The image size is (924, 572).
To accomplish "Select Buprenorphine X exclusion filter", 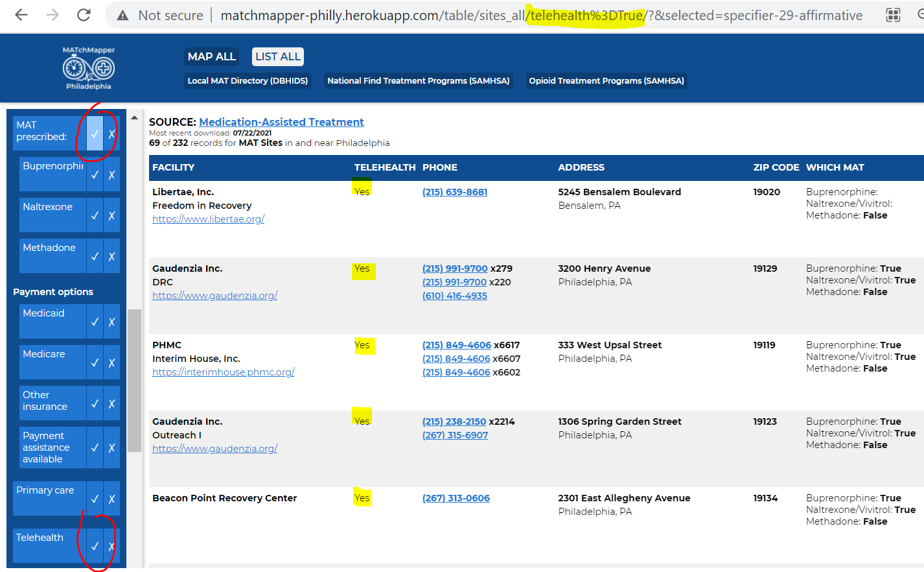I will 111,174.
